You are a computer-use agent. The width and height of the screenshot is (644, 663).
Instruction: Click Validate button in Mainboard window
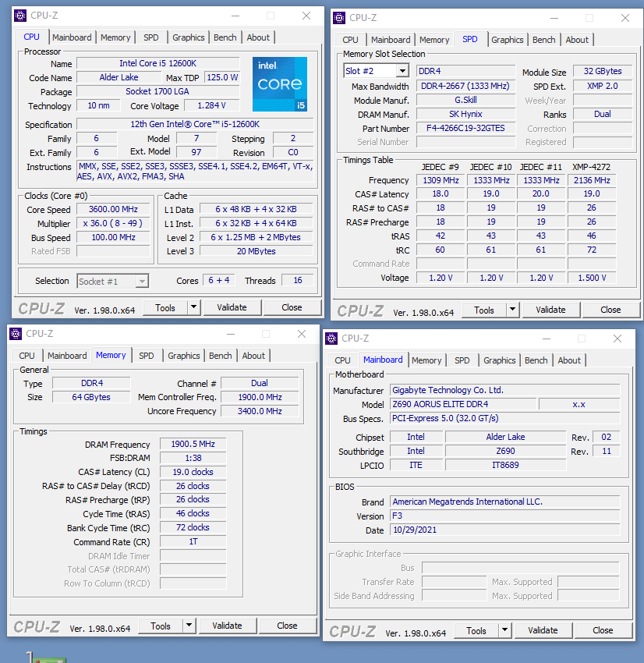click(543, 630)
